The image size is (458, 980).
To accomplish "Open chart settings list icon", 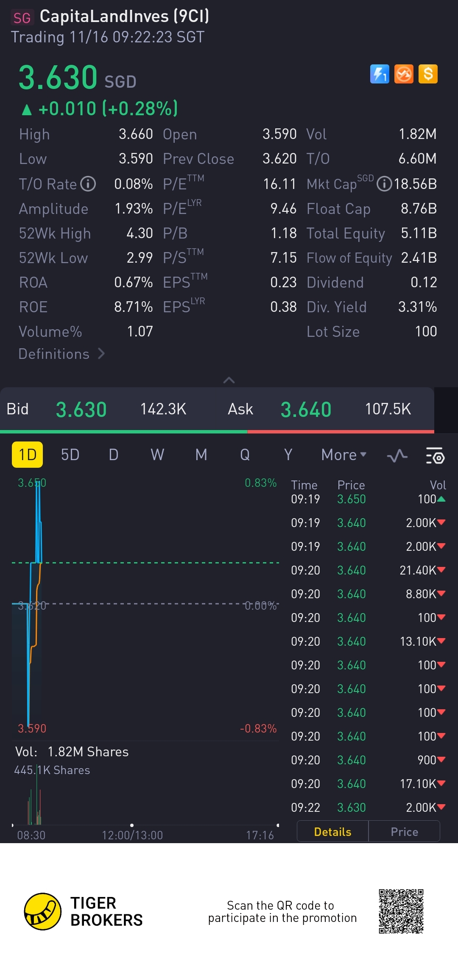I will 435,455.
